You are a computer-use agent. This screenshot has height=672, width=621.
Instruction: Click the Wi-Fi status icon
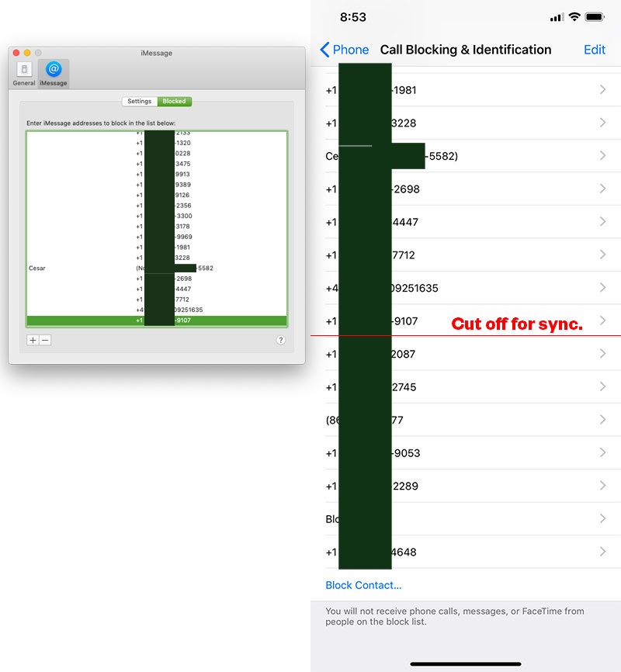click(x=574, y=17)
